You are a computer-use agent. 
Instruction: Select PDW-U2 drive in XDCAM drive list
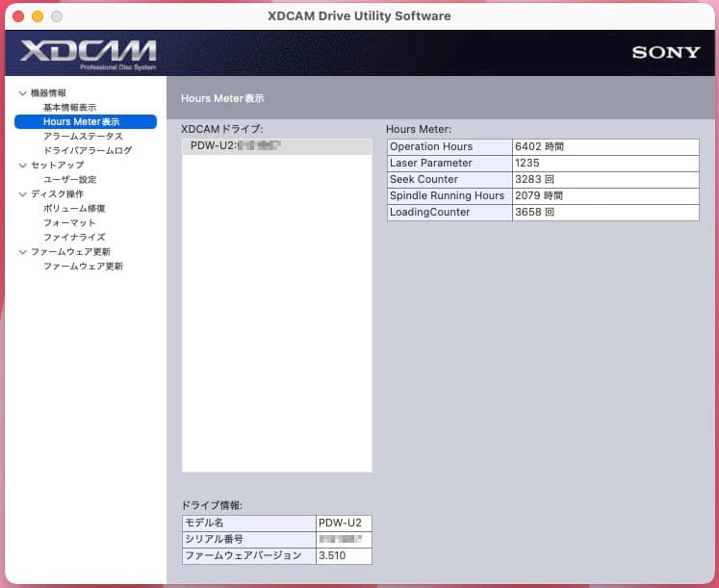(x=277, y=146)
